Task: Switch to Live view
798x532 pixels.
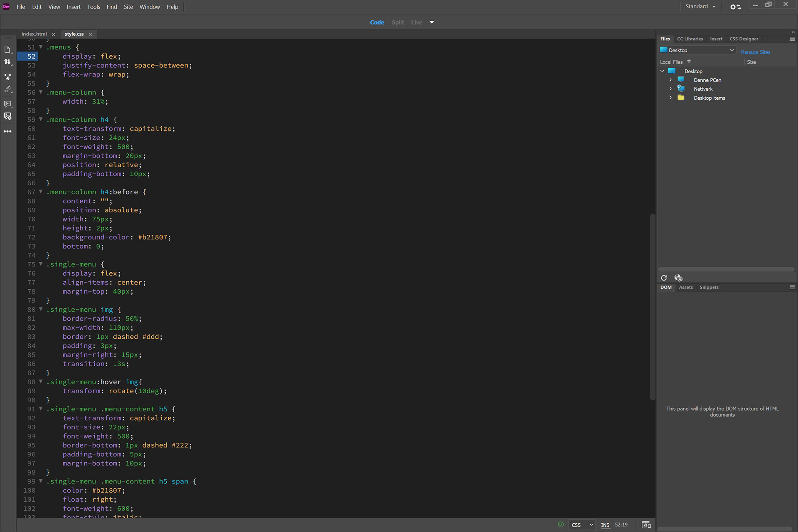Action: pos(417,22)
